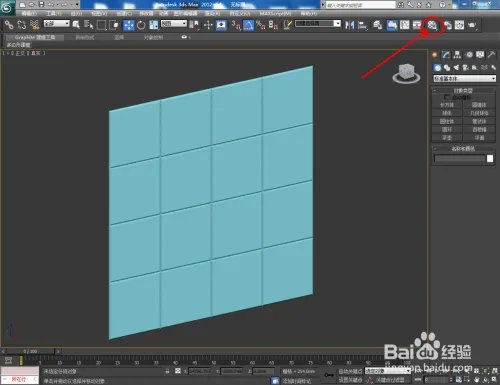Image resolution: width=500 pixels, height=385 pixels.
Task: Open reference coordinate system dropdown
Action: (174, 24)
